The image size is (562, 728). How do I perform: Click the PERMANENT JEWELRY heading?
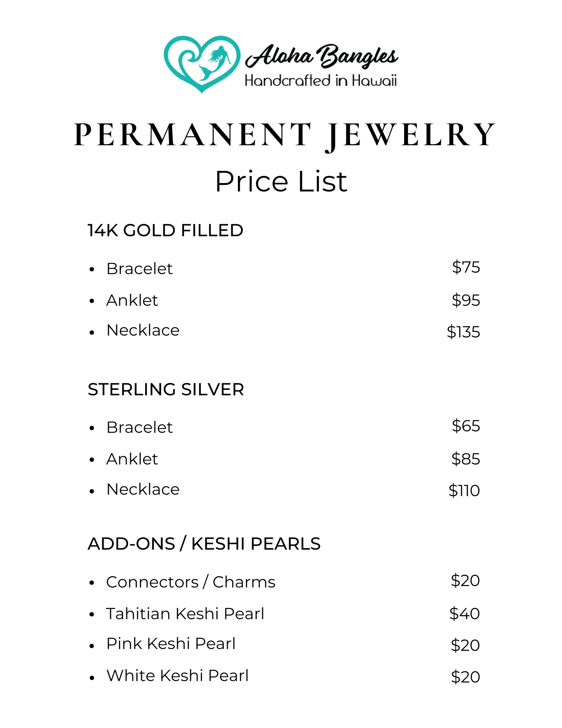point(285,135)
